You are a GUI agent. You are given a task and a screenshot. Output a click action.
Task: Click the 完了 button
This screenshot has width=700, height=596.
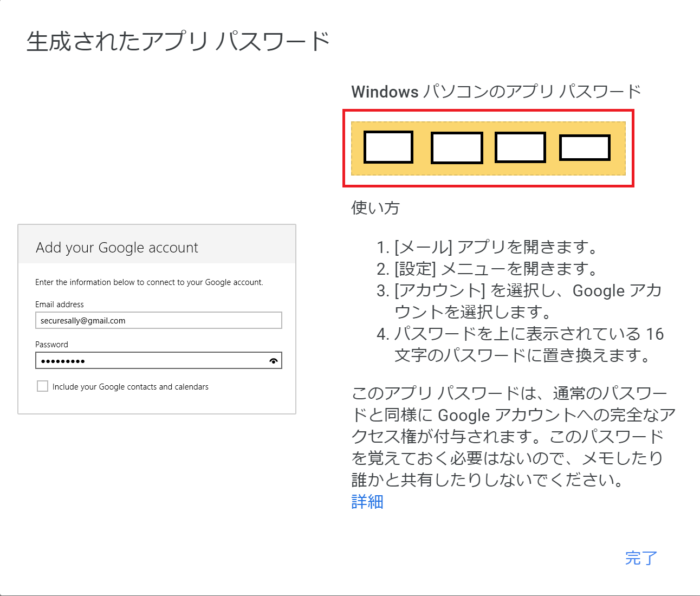coord(641,558)
